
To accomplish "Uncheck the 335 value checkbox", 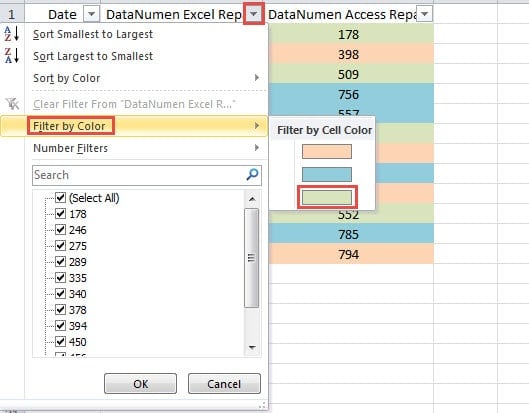I will pos(60,277).
